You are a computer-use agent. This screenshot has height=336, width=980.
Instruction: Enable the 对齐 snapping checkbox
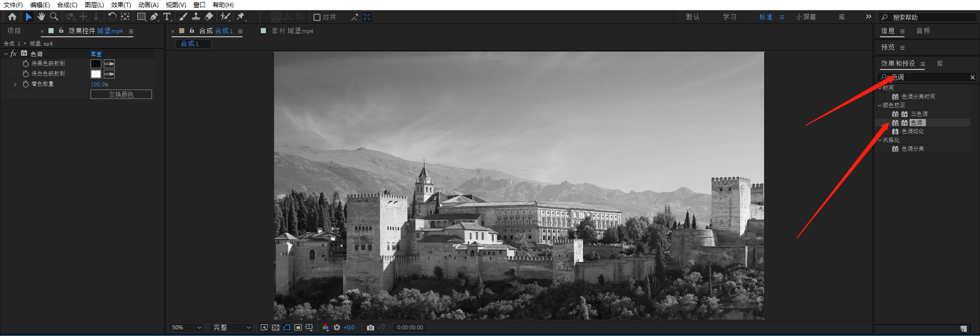pos(317,17)
